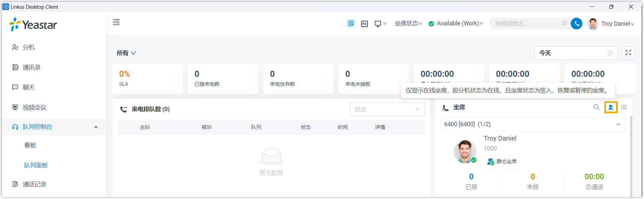Go to 视频会议 in the sidebar
644x199 pixels.
point(34,108)
